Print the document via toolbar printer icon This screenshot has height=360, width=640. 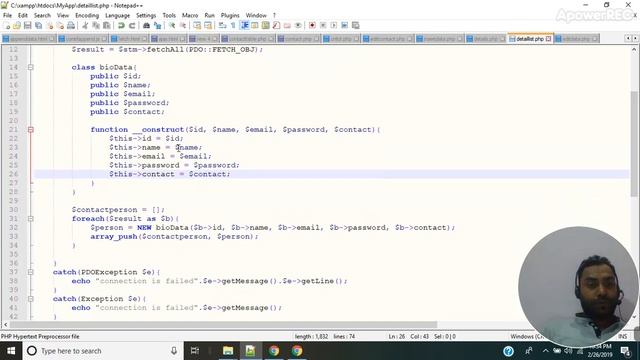(x=71, y=25)
